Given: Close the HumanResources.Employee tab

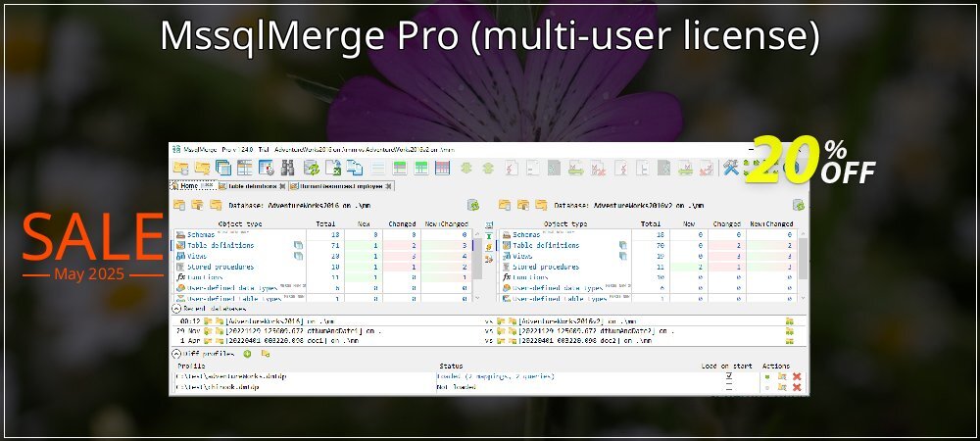Looking at the screenshot, I should [388, 186].
